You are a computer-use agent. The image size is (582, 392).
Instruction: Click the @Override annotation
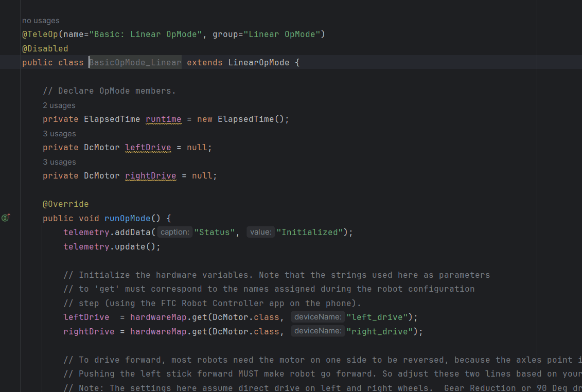click(x=66, y=204)
